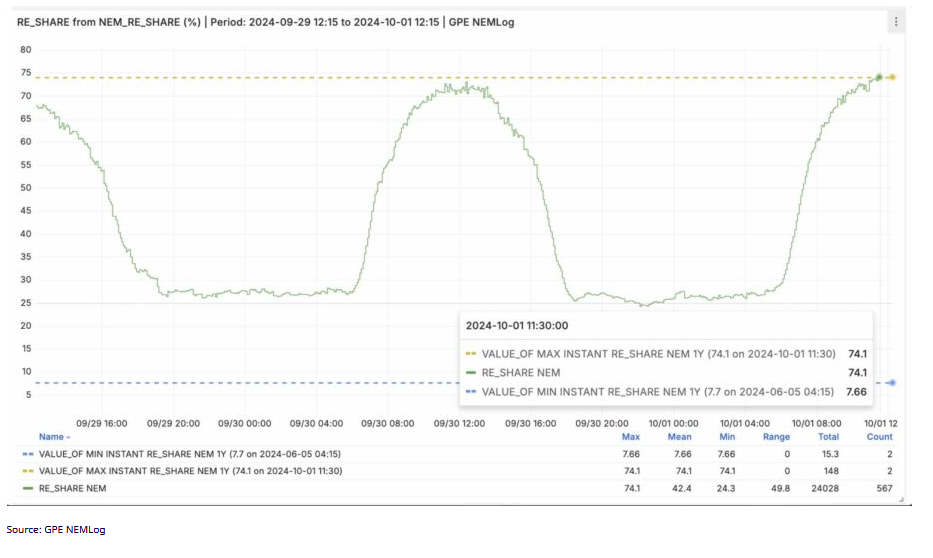Image resolution: width=933 pixels, height=558 pixels.
Task: Click the Count column header in the legend
Action: (x=879, y=437)
